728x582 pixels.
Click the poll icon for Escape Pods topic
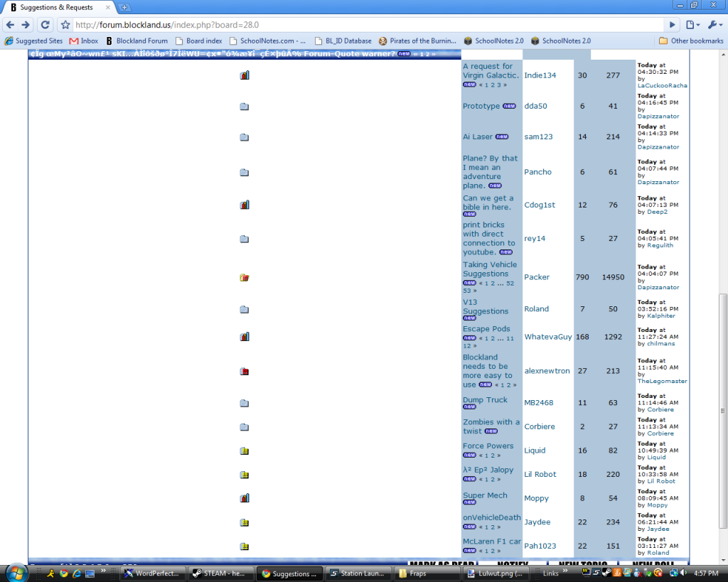pyautogui.click(x=245, y=337)
